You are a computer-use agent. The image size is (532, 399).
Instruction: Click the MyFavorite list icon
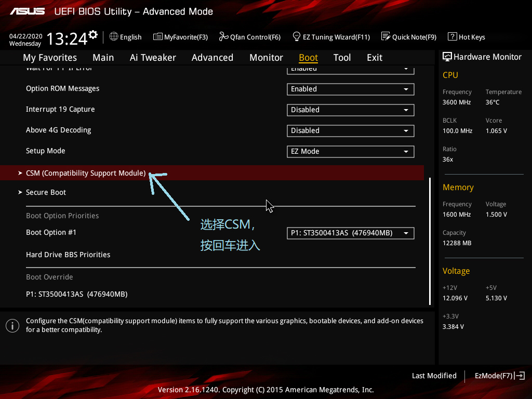click(158, 37)
